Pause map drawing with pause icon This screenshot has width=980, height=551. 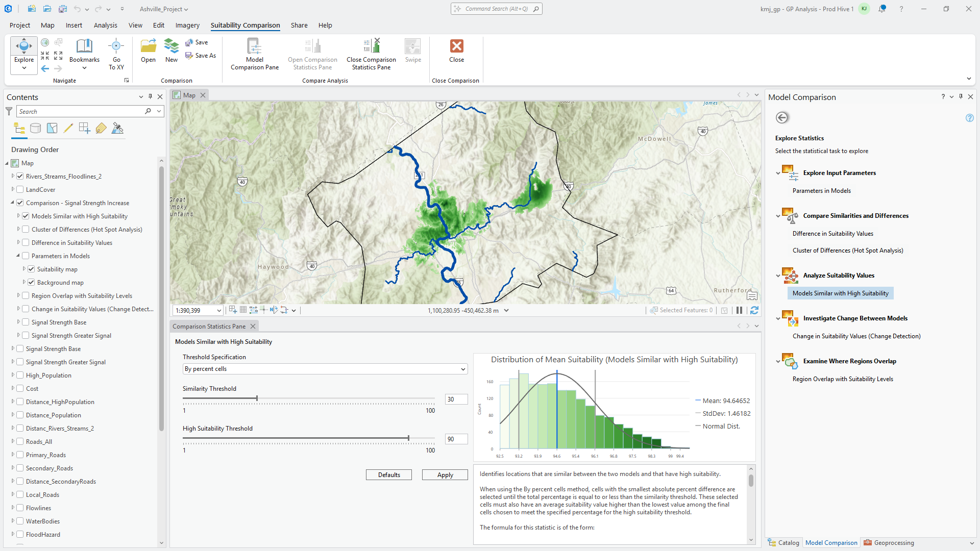[739, 310]
